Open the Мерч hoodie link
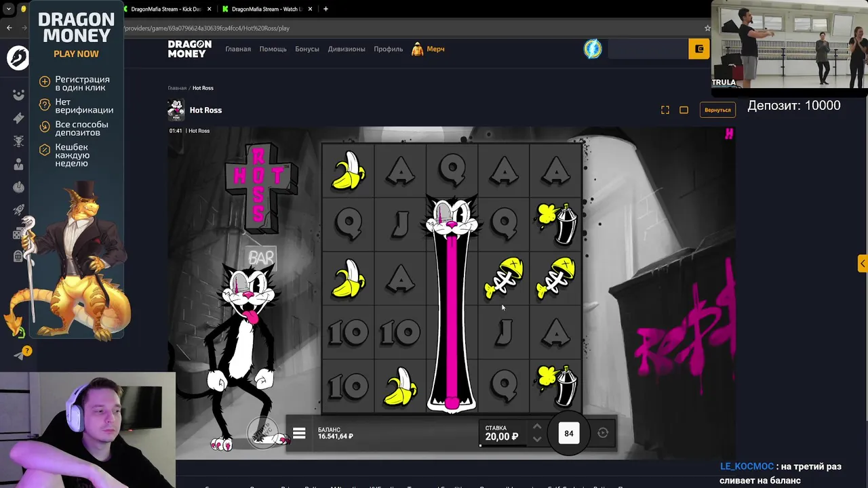868x488 pixels. pyautogui.click(x=429, y=49)
